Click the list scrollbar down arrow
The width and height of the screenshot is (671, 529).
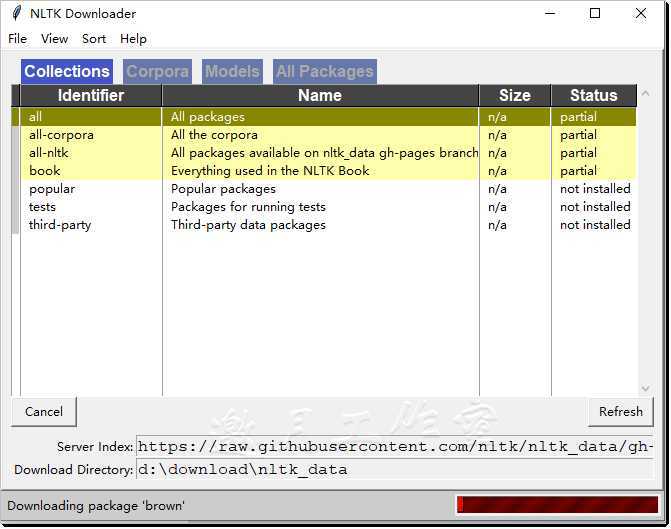(645, 389)
